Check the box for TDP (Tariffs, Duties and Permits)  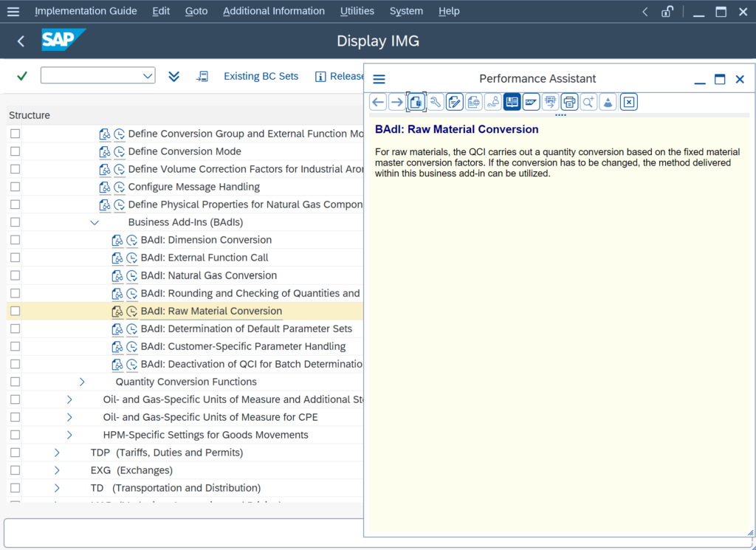pos(16,453)
